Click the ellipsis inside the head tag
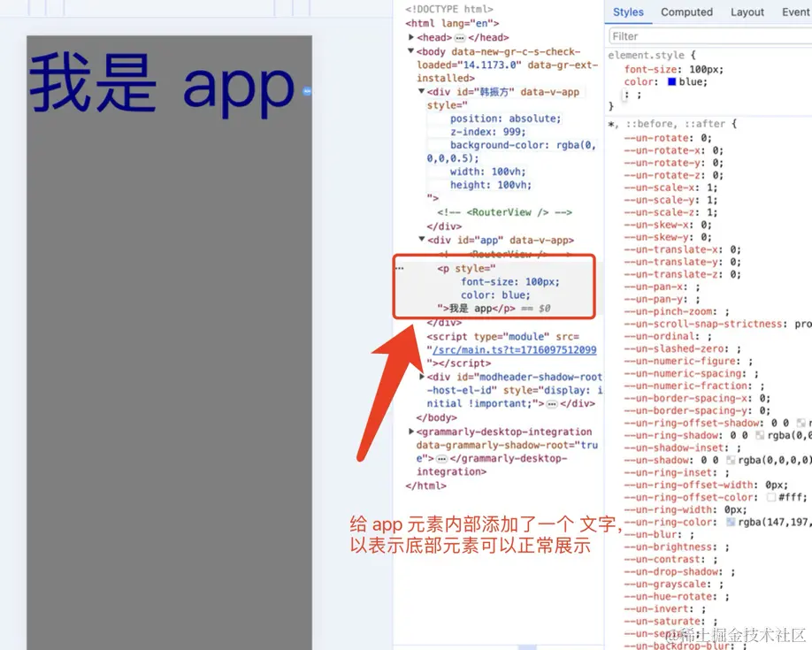 (x=460, y=38)
